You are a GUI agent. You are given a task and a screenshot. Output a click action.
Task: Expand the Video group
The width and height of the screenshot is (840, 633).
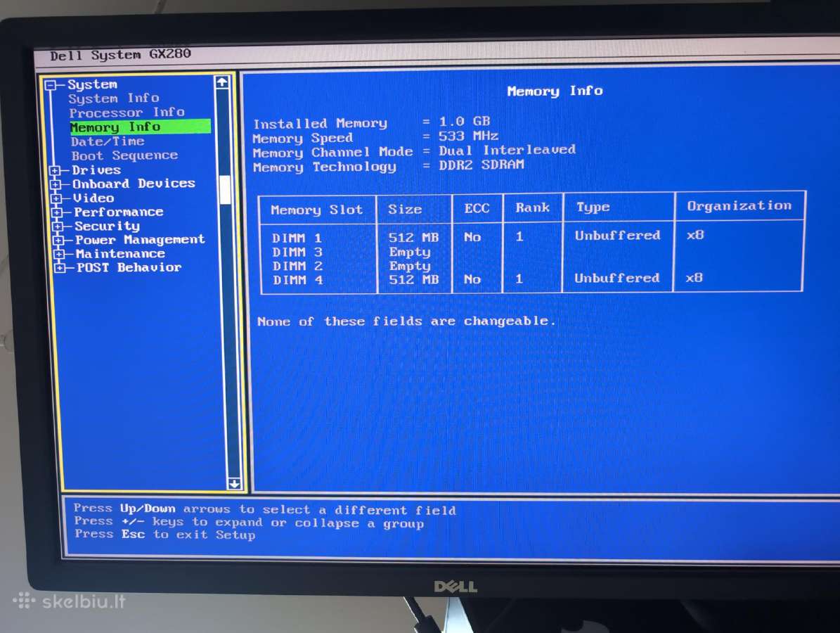tap(56, 199)
